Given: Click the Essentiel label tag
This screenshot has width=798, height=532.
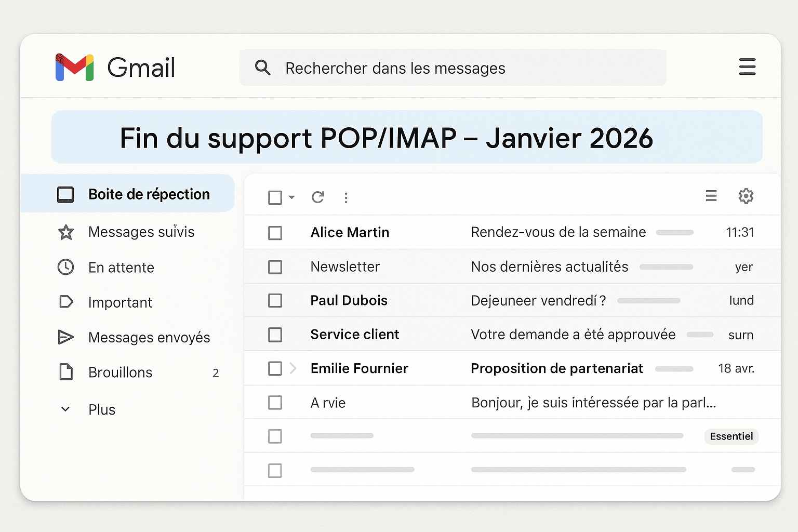Looking at the screenshot, I should click(x=731, y=436).
